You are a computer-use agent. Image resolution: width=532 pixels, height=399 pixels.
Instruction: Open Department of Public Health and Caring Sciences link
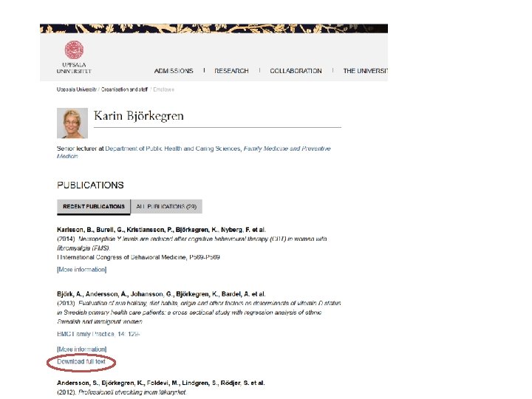coord(173,149)
